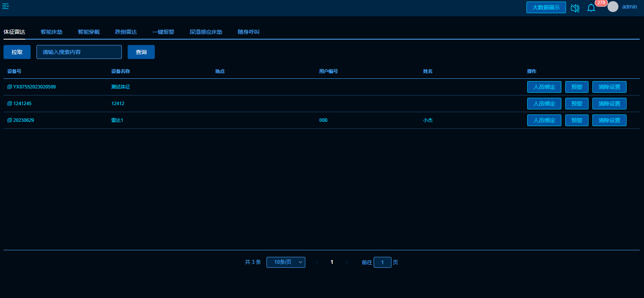The width and height of the screenshot is (644, 298).
Task: Switch to the 随身呼叫 tab
Action: coord(249,32)
